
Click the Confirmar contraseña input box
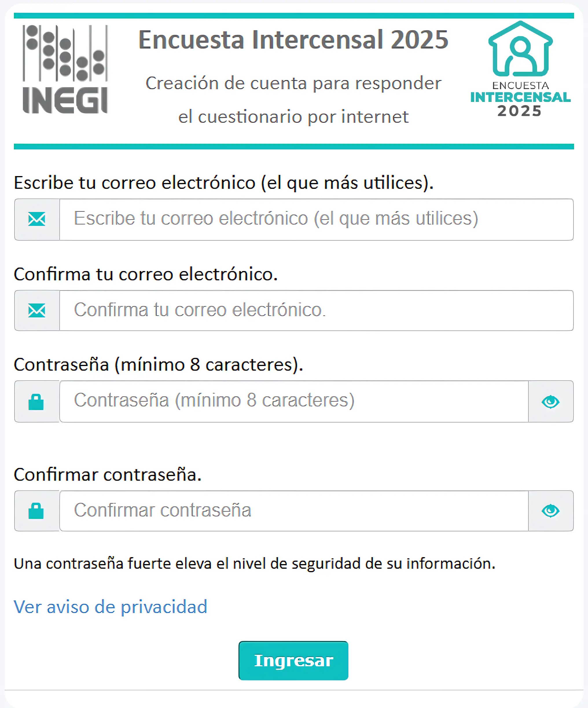(293, 511)
